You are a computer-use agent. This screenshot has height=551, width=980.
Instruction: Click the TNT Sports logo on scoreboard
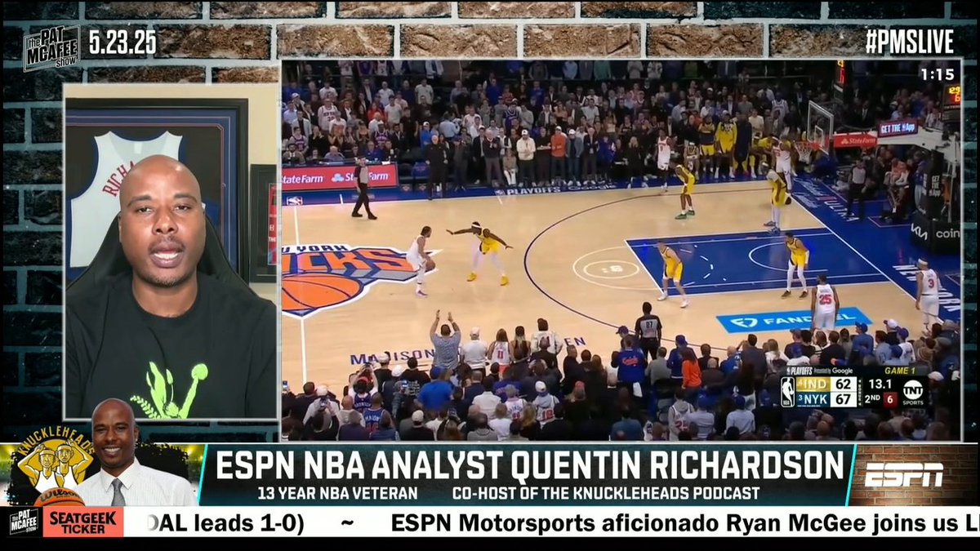[912, 391]
